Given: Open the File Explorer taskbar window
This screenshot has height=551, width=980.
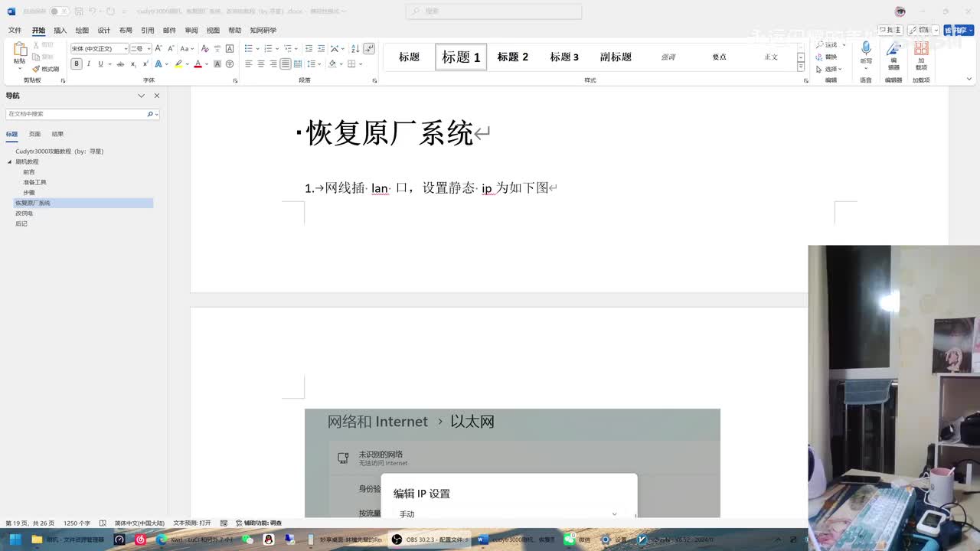Looking at the screenshot, I should (68, 540).
